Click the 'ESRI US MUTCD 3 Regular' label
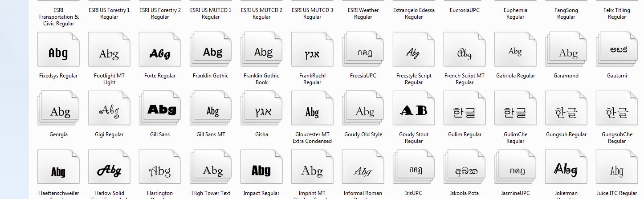 [312, 13]
